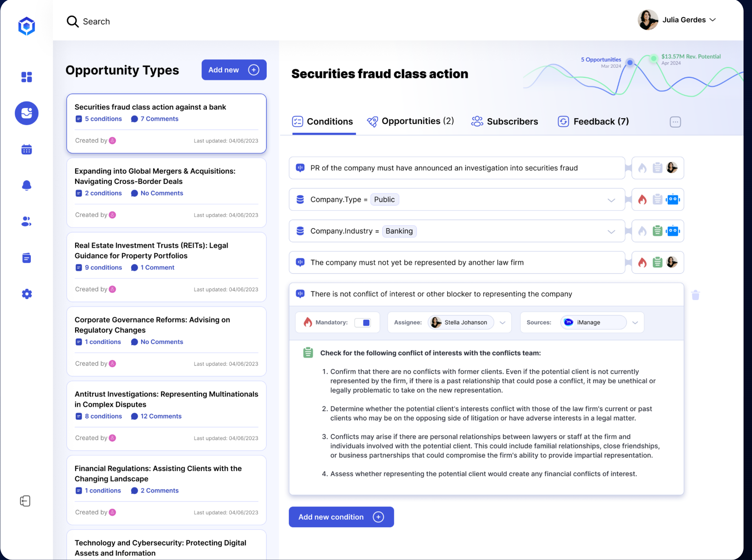Switch to the Opportunities (2) tab

click(411, 121)
